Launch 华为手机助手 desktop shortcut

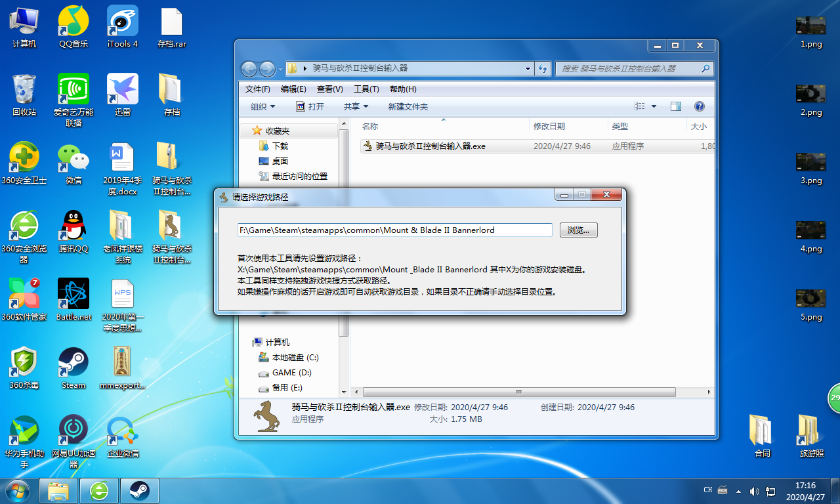click(x=24, y=441)
